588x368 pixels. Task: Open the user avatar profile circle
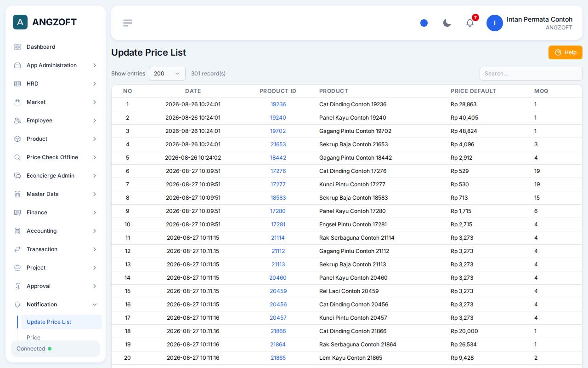coord(495,23)
